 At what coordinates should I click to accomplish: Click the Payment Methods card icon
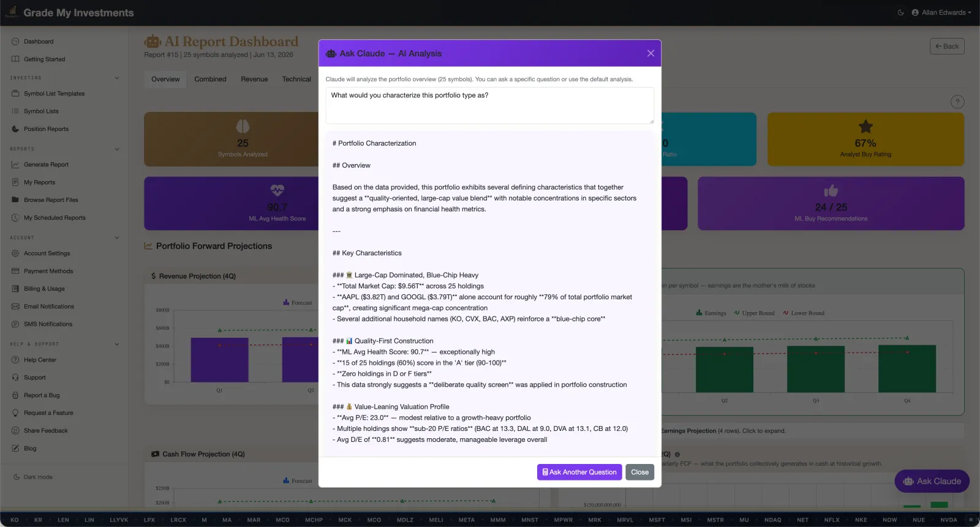(x=15, y=271)
